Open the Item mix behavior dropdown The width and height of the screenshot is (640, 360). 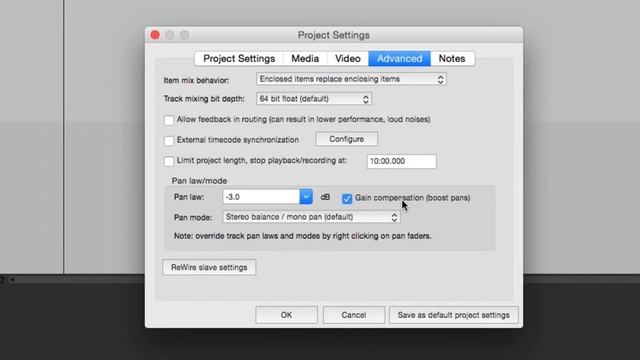[x=351, y=79]
